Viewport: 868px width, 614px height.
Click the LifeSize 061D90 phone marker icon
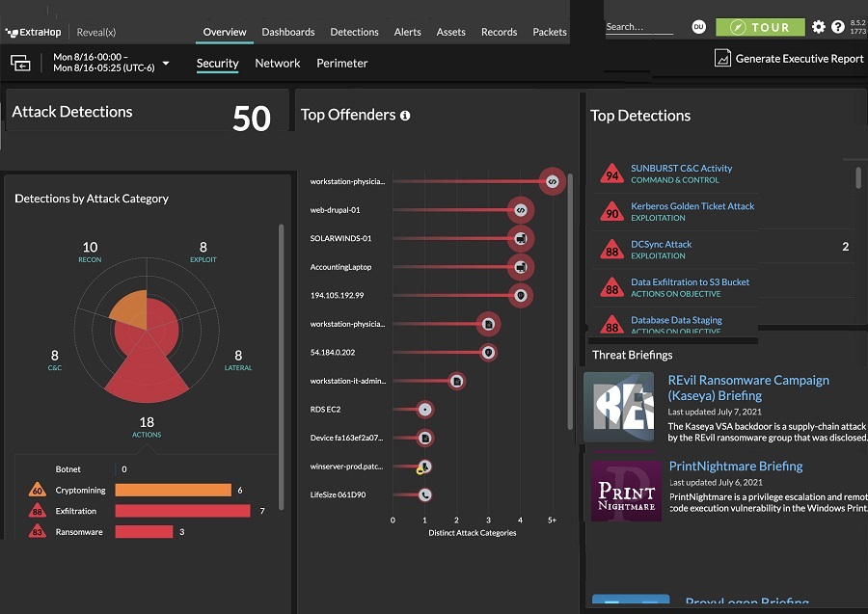click(x=424, y=495)
